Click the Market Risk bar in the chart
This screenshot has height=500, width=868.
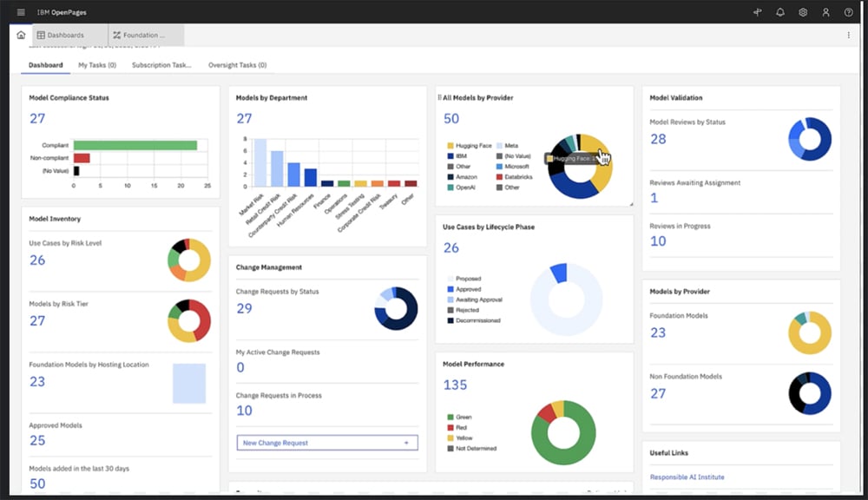pyautogui.click(x=260, y=162)
